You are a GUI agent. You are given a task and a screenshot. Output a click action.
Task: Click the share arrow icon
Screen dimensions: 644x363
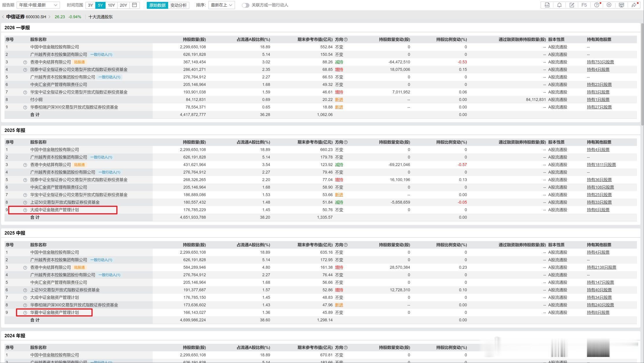click(x=634, y=5)
